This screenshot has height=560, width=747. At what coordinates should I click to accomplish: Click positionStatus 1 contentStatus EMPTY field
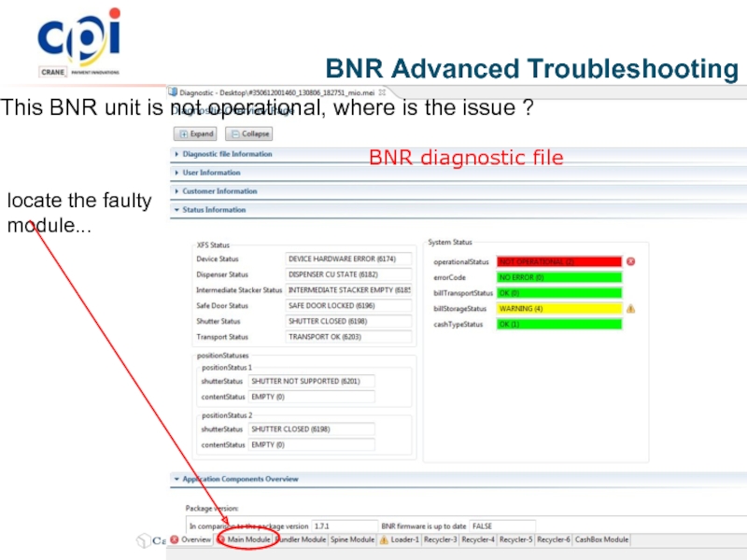point(312,397)
